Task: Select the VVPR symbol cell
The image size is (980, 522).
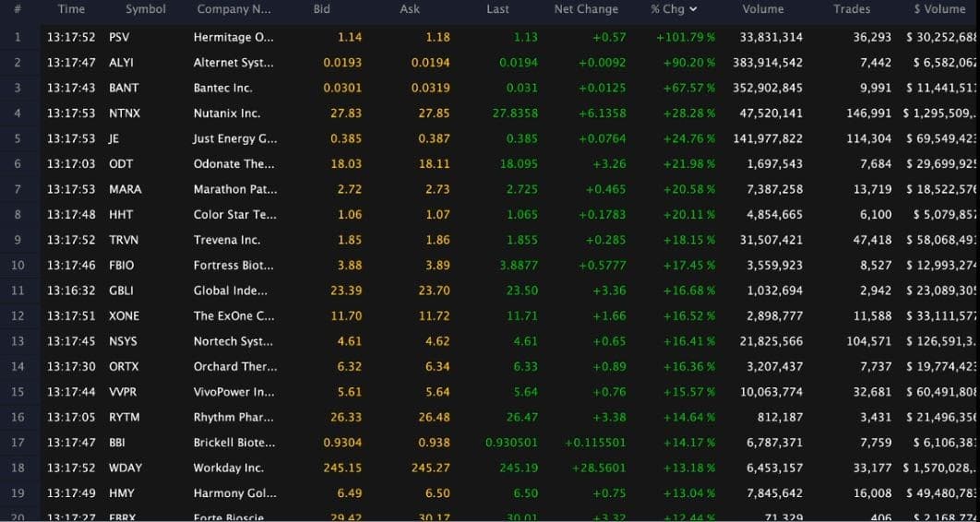Action: pyautogui.click(x=123, y=392)
